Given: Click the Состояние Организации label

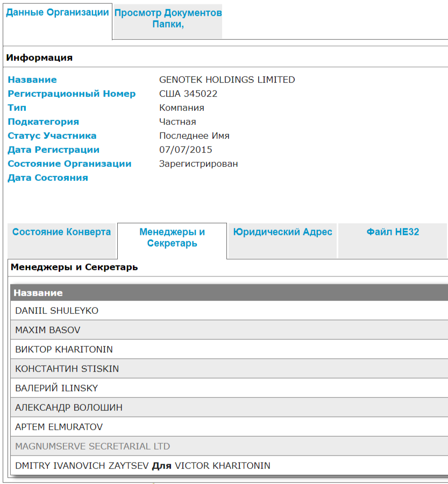Looking at the screenshot, I should 70,164.
